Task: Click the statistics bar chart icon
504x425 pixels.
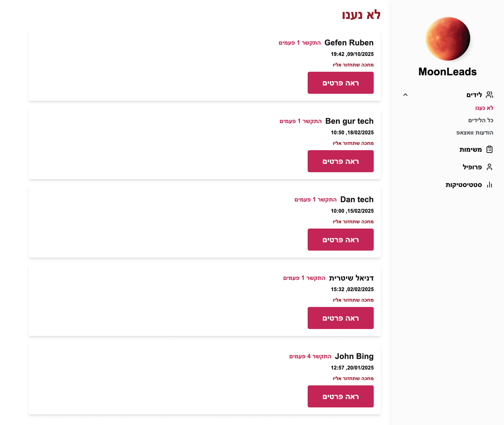Action: pyautogui.click(x=489, y=185)
